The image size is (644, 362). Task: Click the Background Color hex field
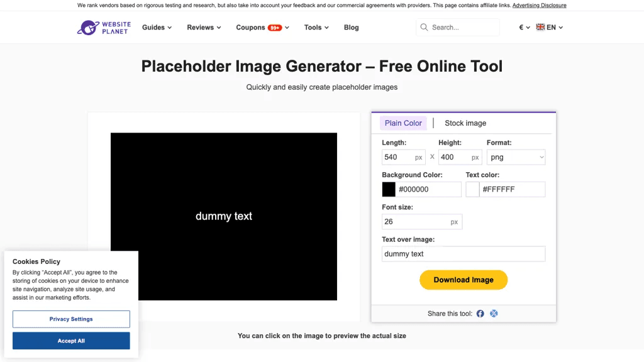[428, 189]
